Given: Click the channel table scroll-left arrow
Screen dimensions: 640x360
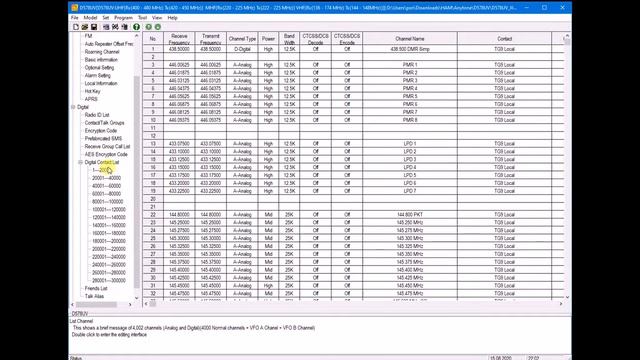Looking at the screenshot, I should tap(146, 304).
